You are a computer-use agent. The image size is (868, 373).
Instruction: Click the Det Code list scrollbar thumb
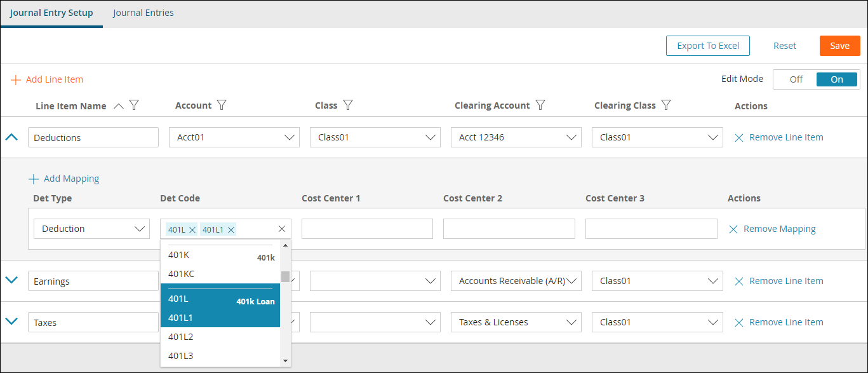[x=285, y=276]
